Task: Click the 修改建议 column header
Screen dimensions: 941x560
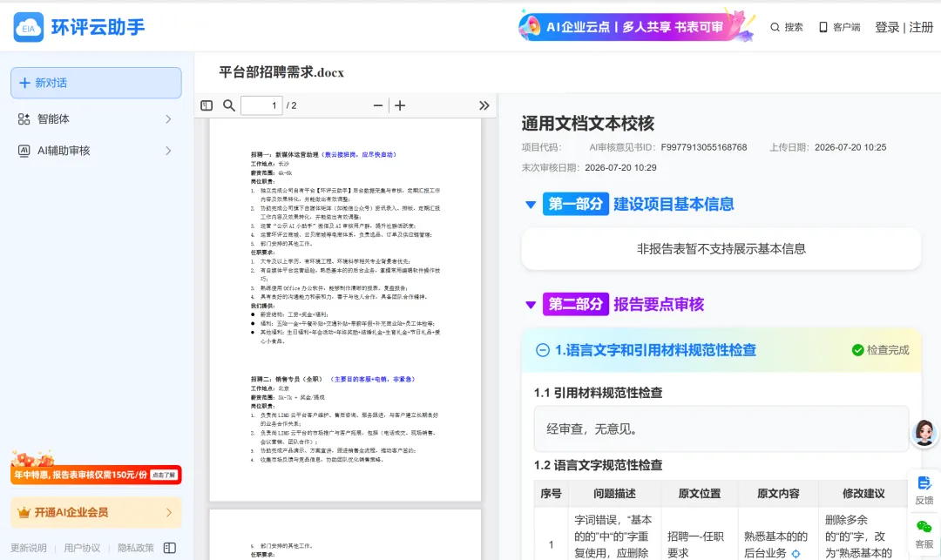Action: 863,494
